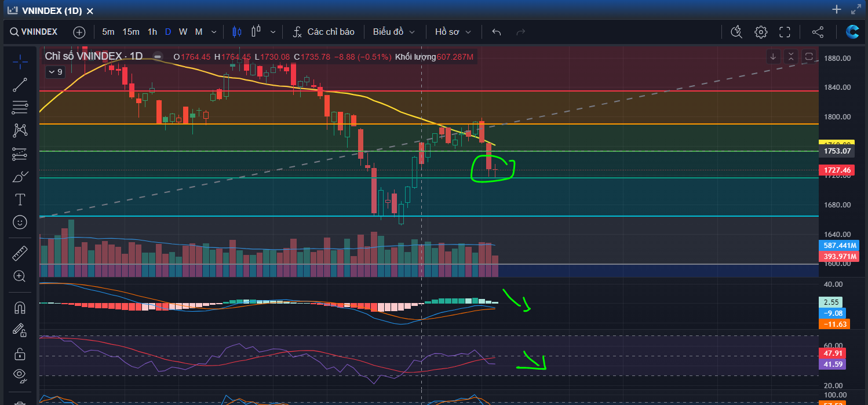Image resolution: width=868 pixels, height=405 pixels.
Task: Close the VNINDEX (1D) tab
Action: (x=90, y=10)
